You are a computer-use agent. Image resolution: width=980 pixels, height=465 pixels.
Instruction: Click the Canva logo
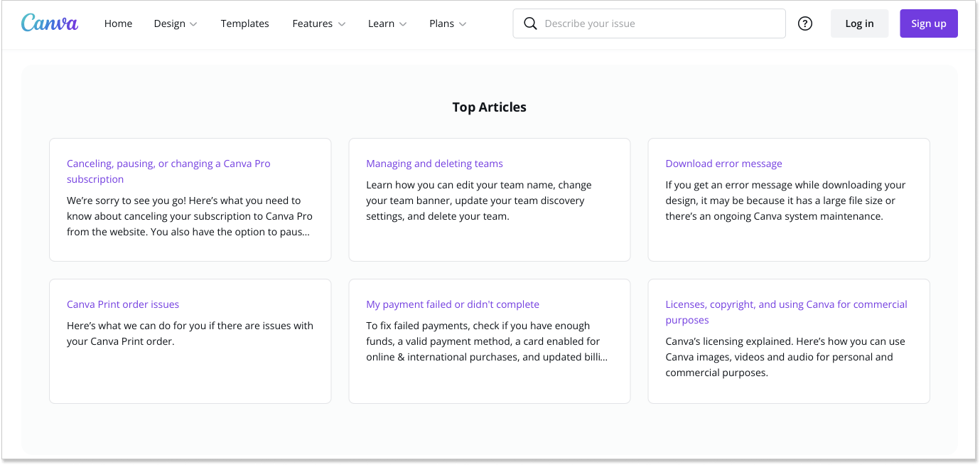tap(50, 23)
